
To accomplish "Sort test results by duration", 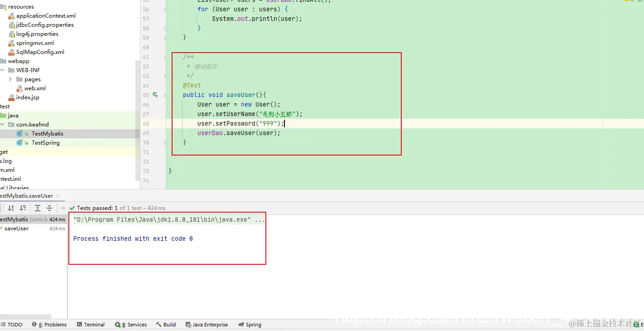I will [x=23, y=208].
